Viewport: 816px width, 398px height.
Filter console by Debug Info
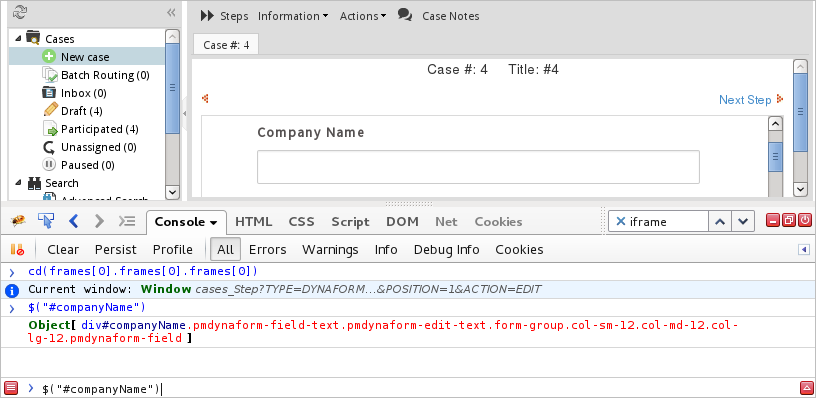[x=447, y=250]
